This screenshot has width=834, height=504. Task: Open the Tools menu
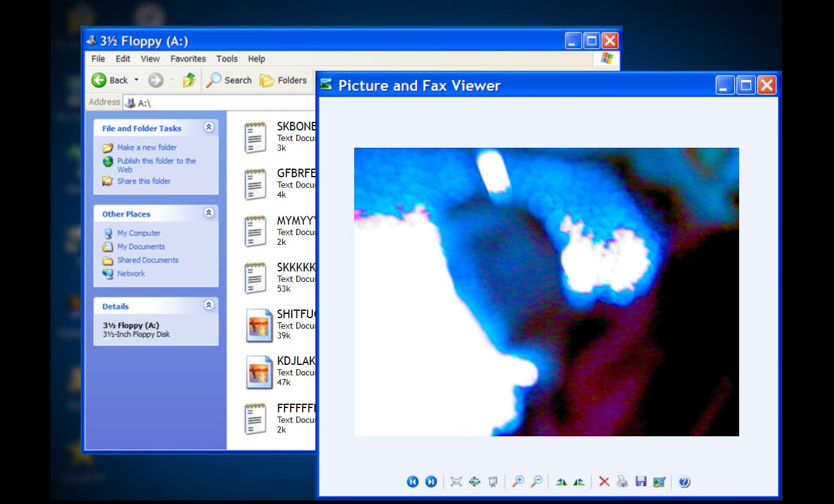(x=227, y=59)
